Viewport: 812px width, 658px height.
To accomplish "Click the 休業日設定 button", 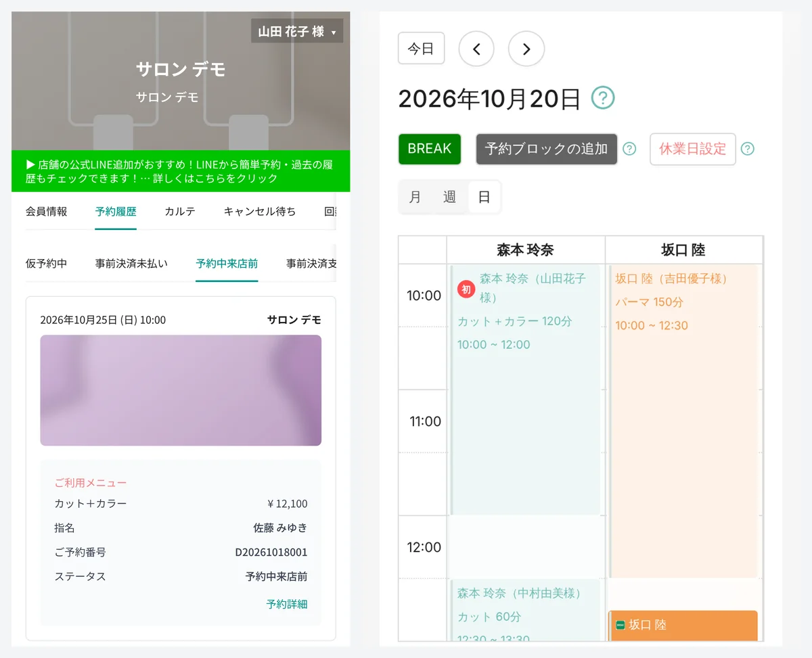I will tap(693, 149).
